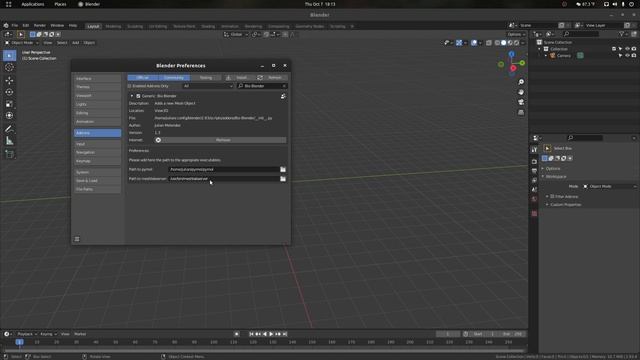Click the Refresh add-ons button

[x=271, y=78]
